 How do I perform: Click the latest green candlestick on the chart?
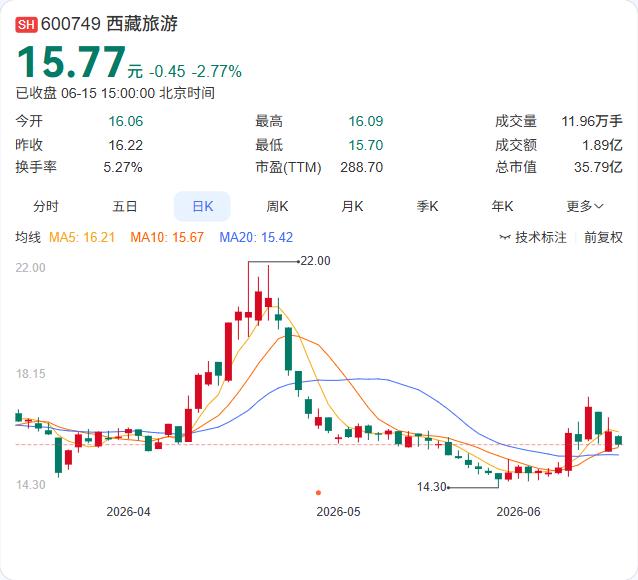618,440
